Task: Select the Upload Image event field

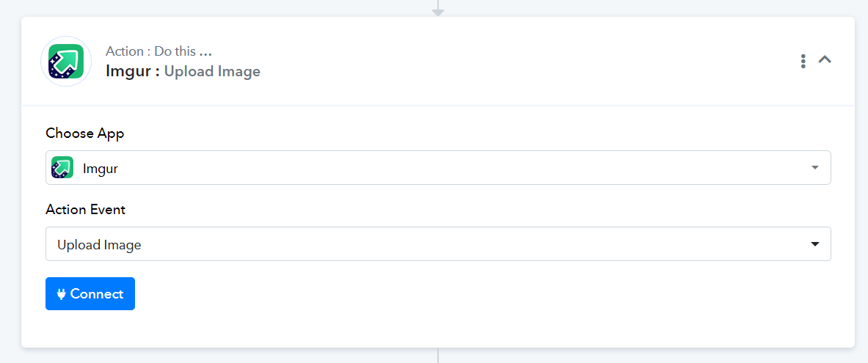Action: tap(438, 244)
